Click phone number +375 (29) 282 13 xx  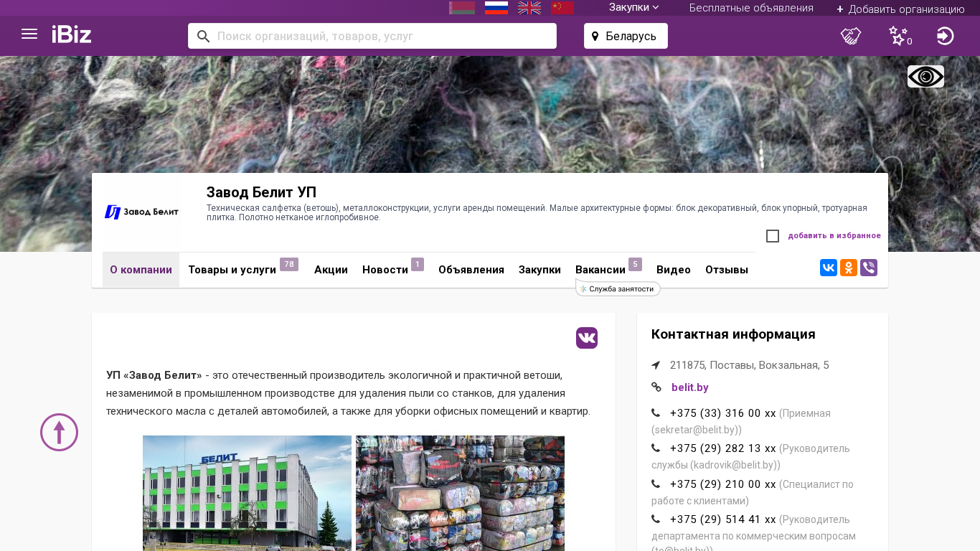click(723, 448)
